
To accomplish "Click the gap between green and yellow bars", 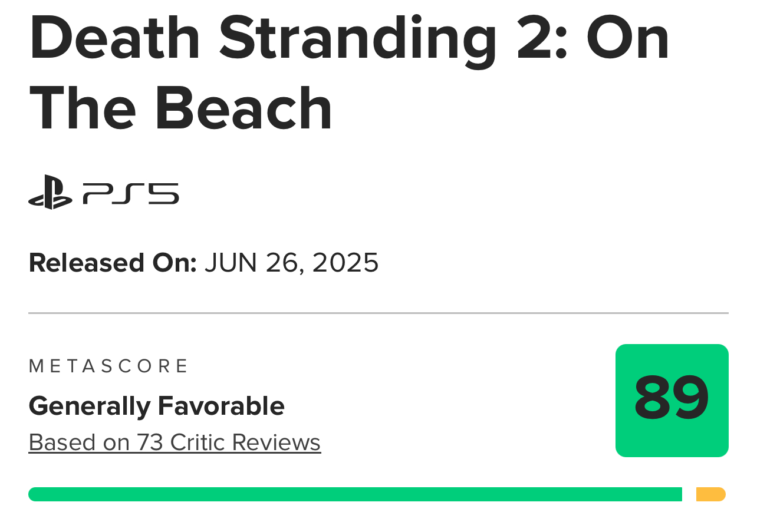I will tap(689, 494).
